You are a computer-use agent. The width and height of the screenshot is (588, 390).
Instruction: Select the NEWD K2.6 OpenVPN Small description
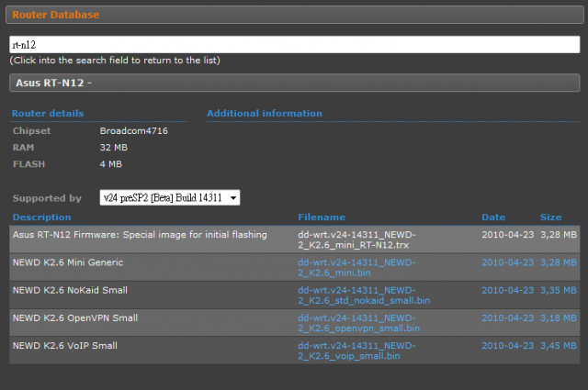(75, 318)
